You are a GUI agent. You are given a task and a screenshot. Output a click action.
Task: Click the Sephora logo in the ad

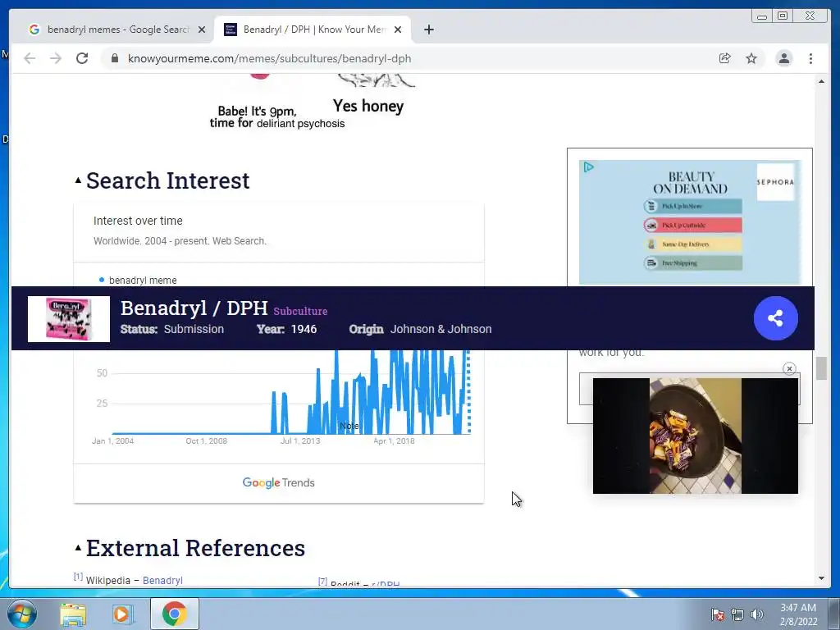click(x=775, y=182)
